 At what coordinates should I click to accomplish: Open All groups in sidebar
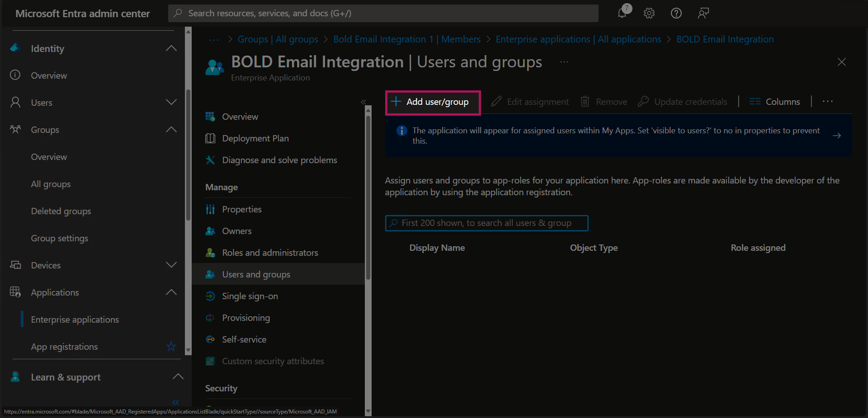pos(51,184)
